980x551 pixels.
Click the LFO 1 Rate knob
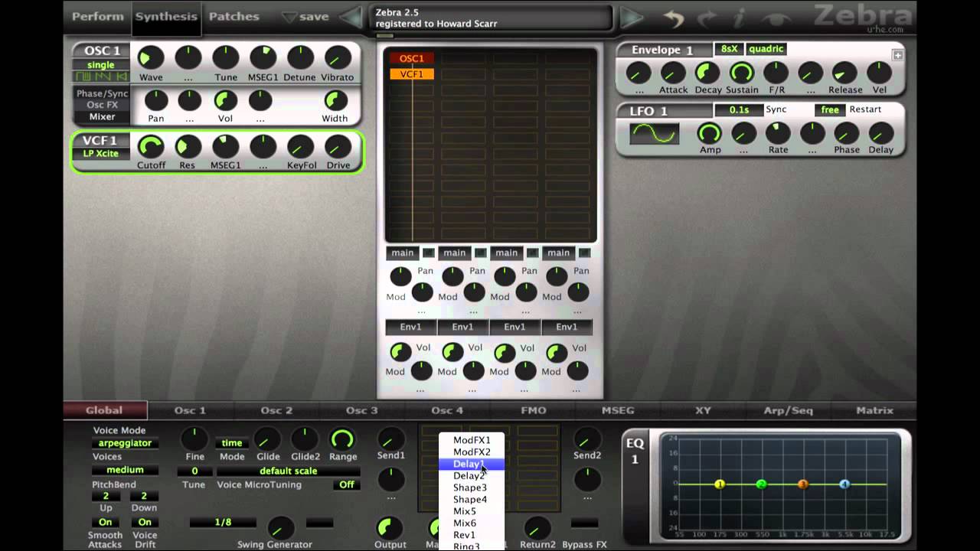pos(778,133)
